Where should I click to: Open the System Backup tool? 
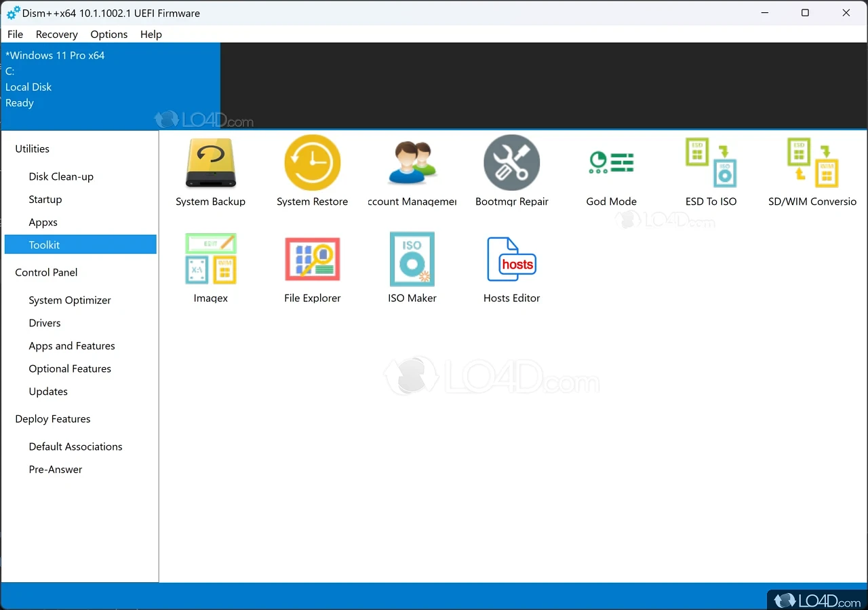coord(210,170)
